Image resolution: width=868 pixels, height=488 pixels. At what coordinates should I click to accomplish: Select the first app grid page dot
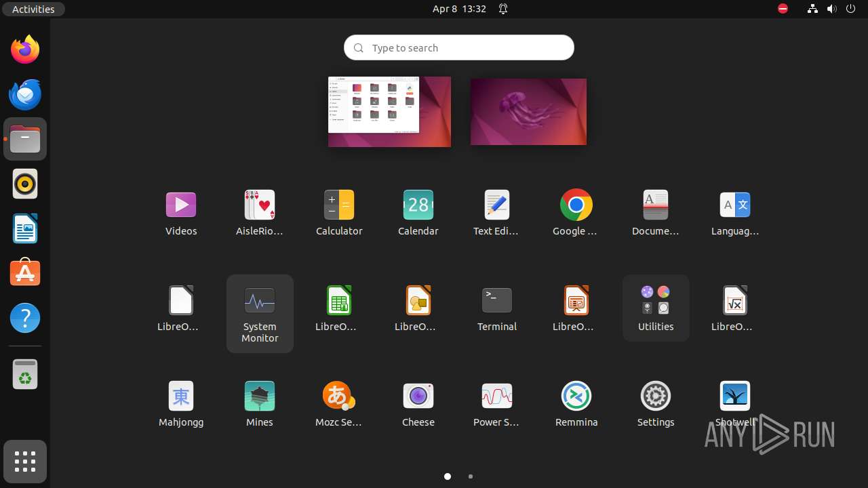tap(448, 476)
